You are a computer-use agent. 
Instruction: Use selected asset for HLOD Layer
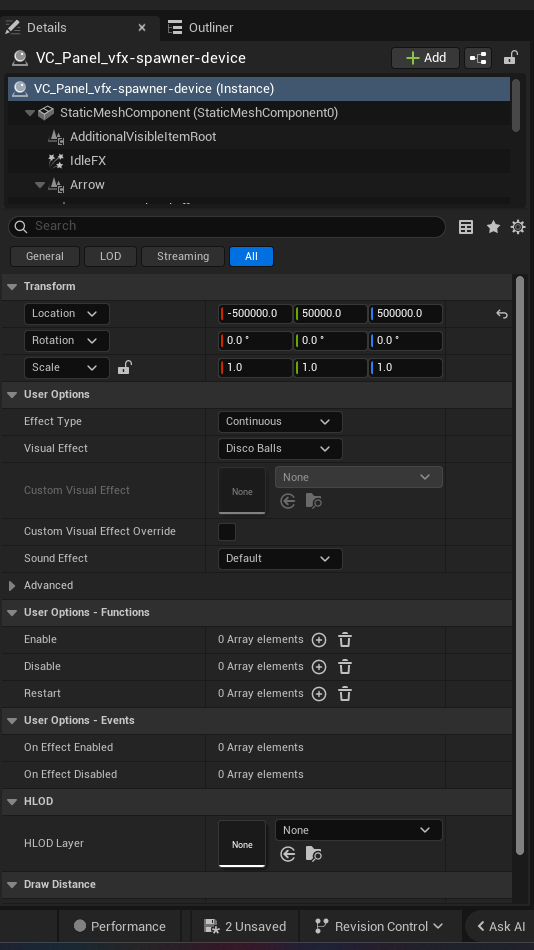point(287,854)
